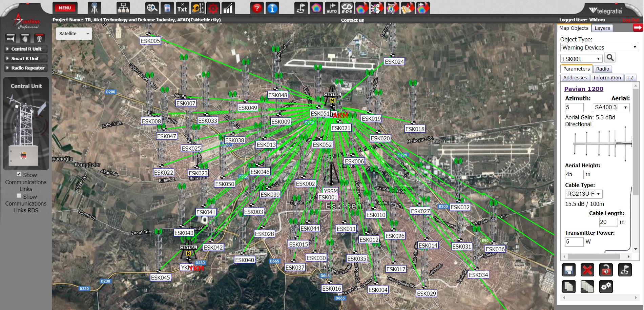Screen dimensions: 644x310
Task: Expand the Radio Repeater section
Action: (26, 68)
